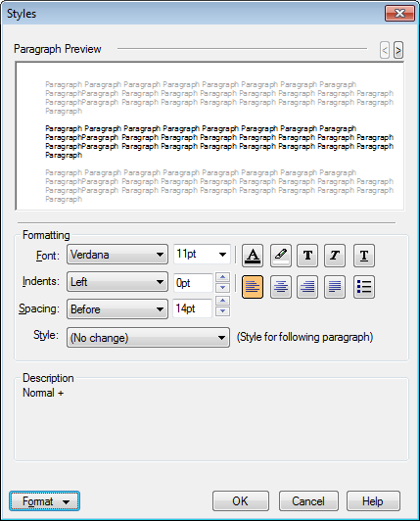Increase the indent value with up arrow
The height and width of the screenshot is (521, 420).
pyautogui.click(x=222, y=277)
